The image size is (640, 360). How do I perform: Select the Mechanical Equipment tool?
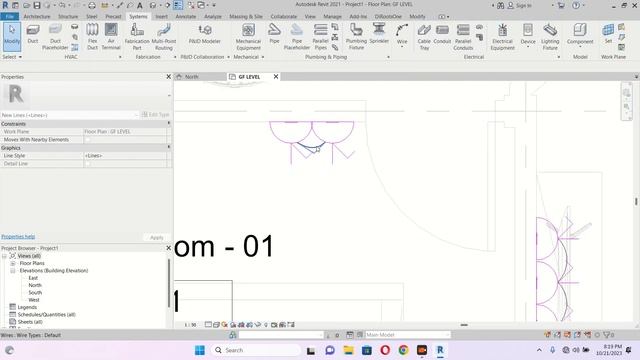click(248, 37)
